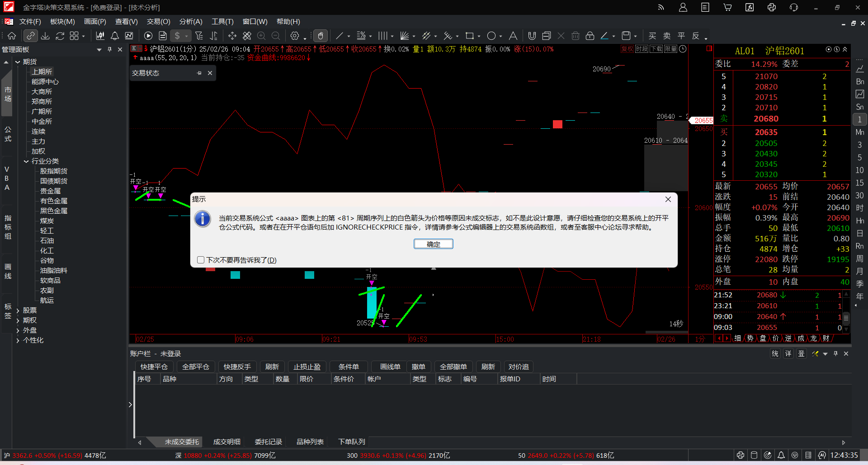
Task: Check 下次不要再告诉我了 checkbox
Action: point(201,260)
